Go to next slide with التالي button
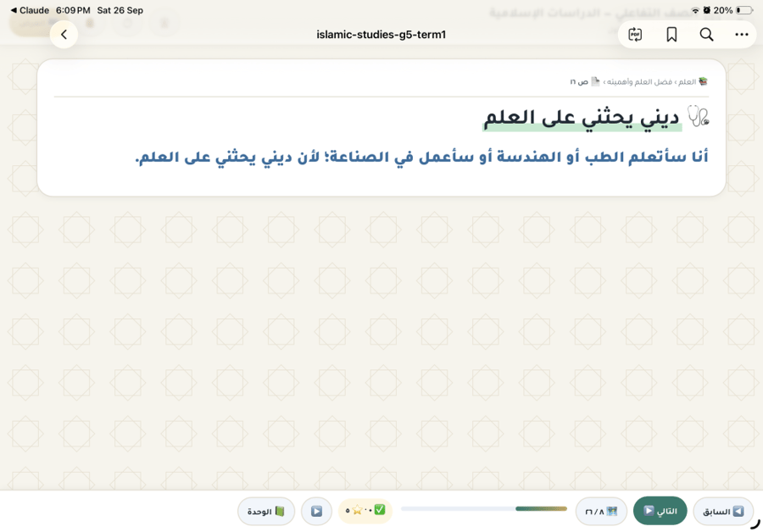The image size is (763, 532). (660, 511)
